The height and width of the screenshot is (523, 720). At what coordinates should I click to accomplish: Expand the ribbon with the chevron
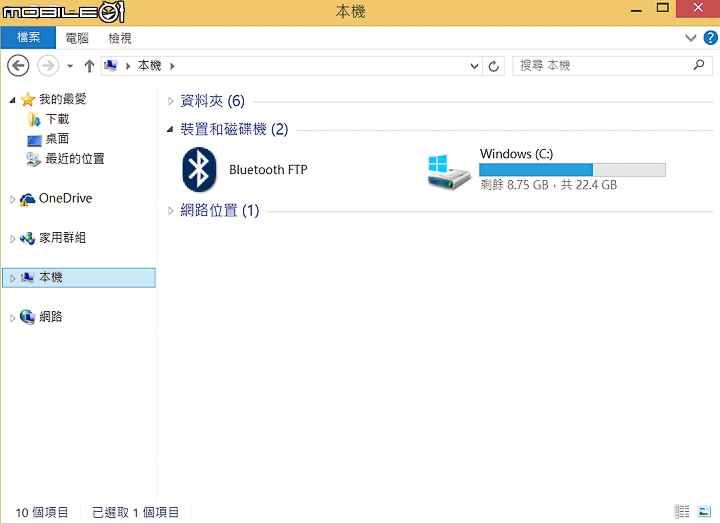tap(691, 38)
